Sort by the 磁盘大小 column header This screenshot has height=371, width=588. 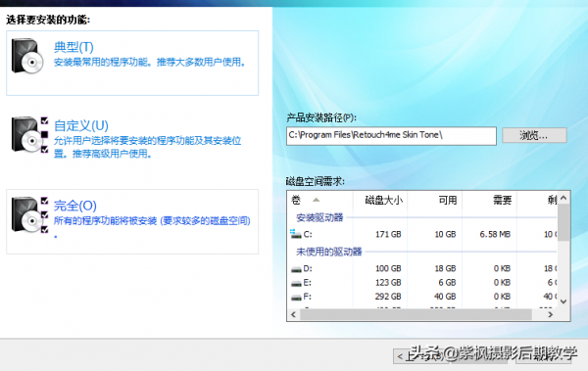[380, 200]
